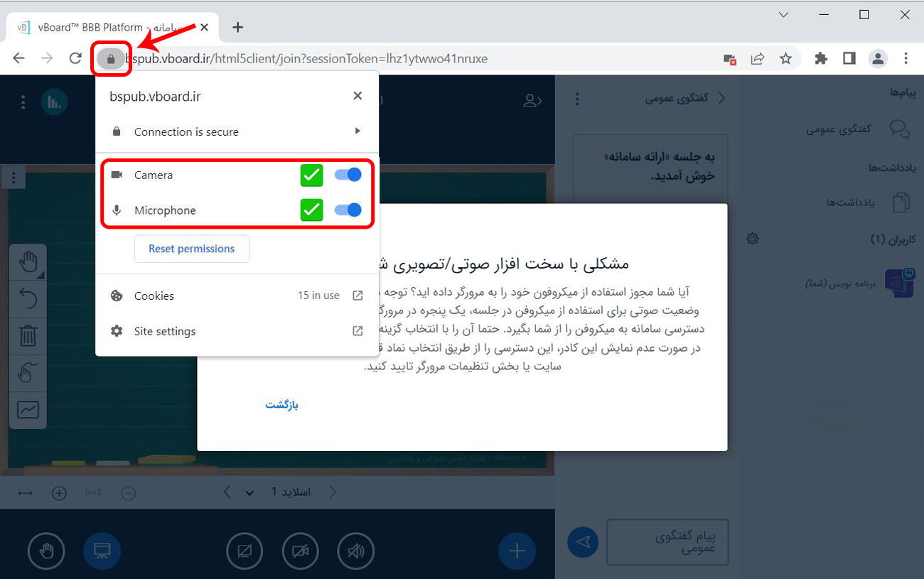
Task: Open users list settings gear
Action: coord(753,239)
